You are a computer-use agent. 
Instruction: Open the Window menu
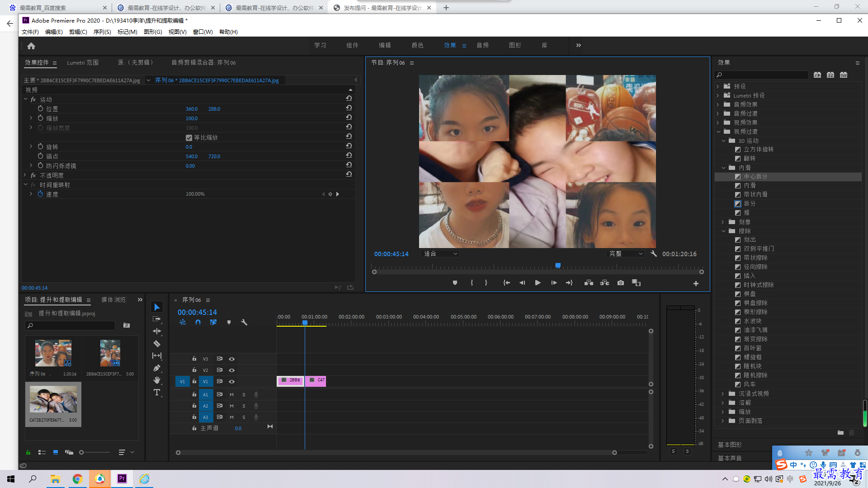tap(203, 32)
